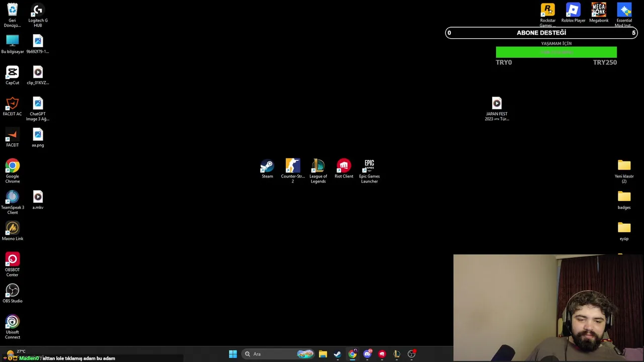This screenshot has width=644, height=362.
Task: Open Riot Client from the taskbar
Action: (x=382, y=354)
